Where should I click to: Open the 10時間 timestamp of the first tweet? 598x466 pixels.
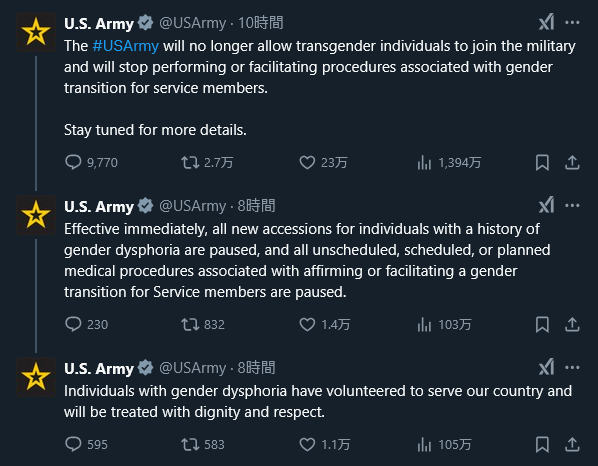pos(261,23)
